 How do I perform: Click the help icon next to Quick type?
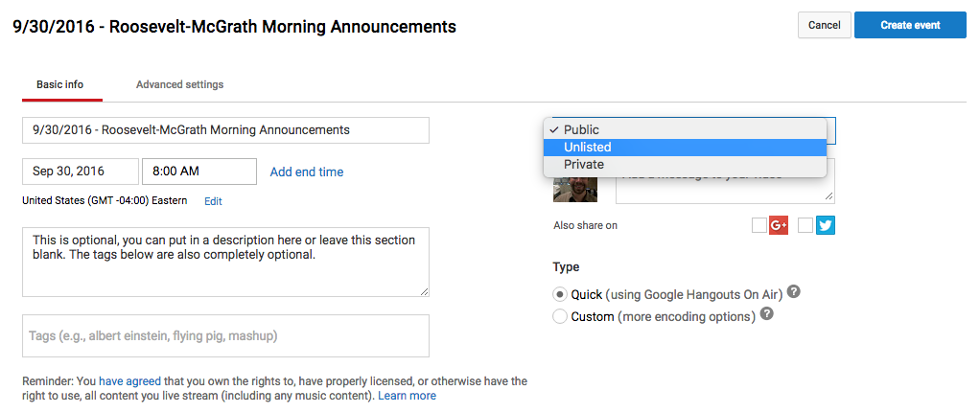[793, 292]
